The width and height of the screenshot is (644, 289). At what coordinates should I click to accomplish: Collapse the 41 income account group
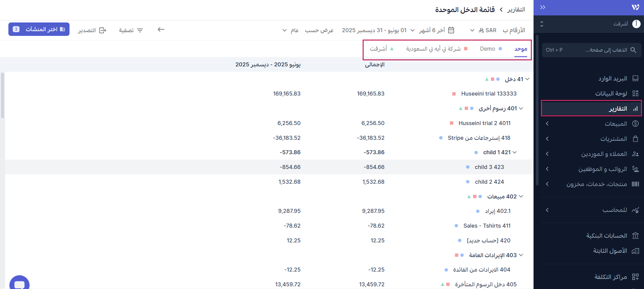click(527, 79)
